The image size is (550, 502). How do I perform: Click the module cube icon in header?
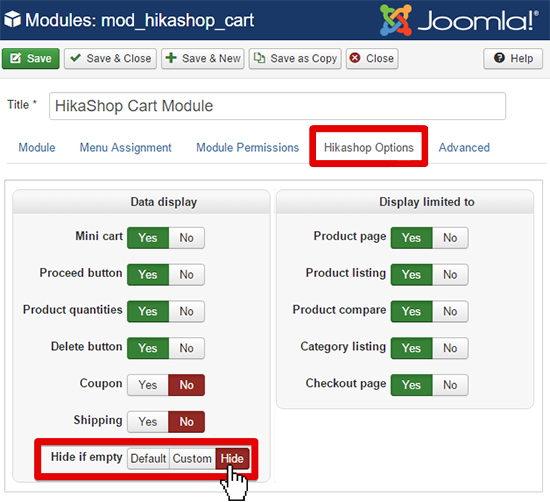click(12, 19)
